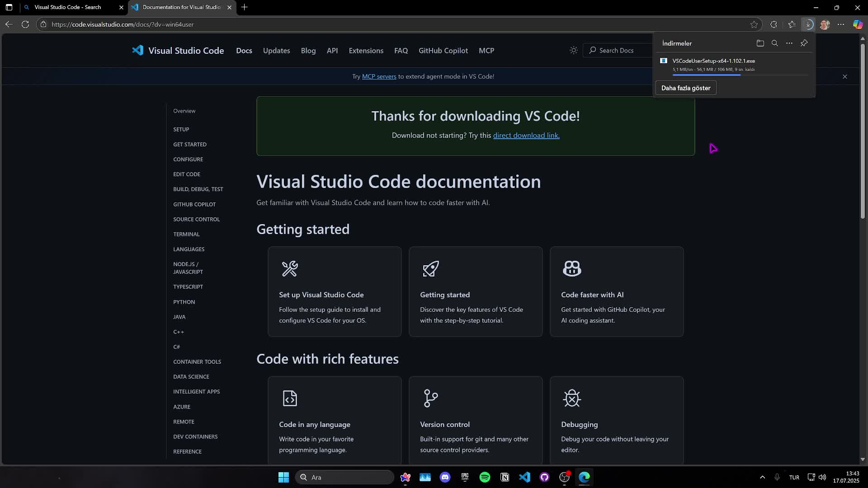
Task: Open Visual Studio Code from the taskbar
Action: coord(524,477)
